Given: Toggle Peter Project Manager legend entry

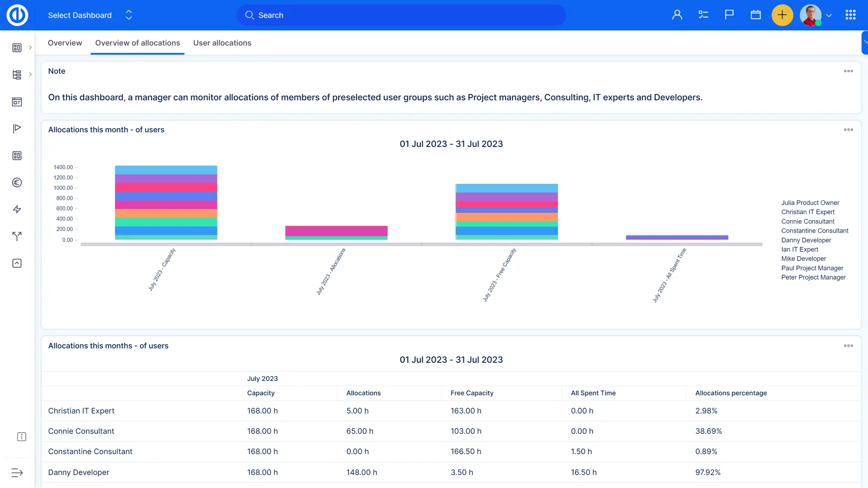Looking at the screenshot, I should [813, 277].
